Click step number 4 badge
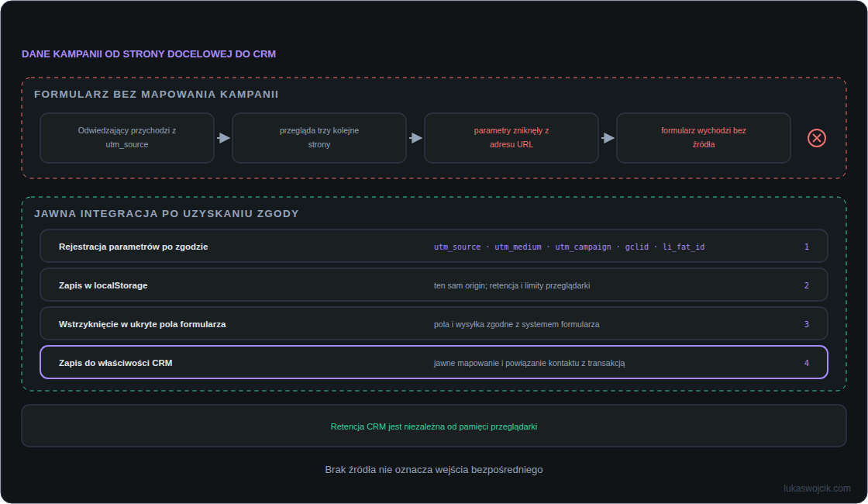The height and width of the screenshot is (504, 868). click(x=807, y=364)
